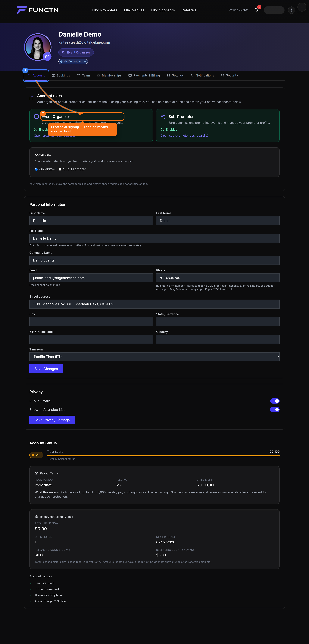Open the Account tab
Image resolution: width=309 pixels, height=644 pixels.
[36, 76]
